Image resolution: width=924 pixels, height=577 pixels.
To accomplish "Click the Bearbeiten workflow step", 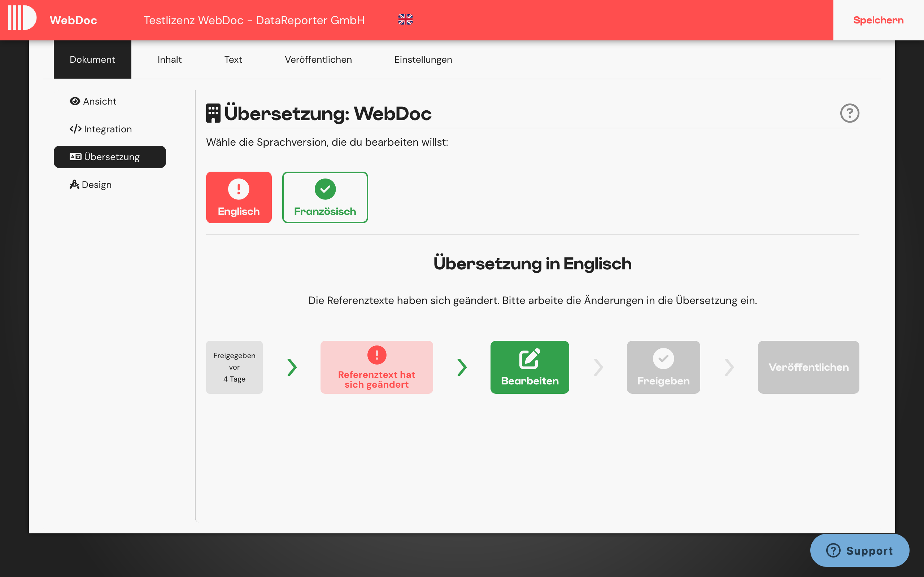I will pyautogui.click(x=529, y=367).
